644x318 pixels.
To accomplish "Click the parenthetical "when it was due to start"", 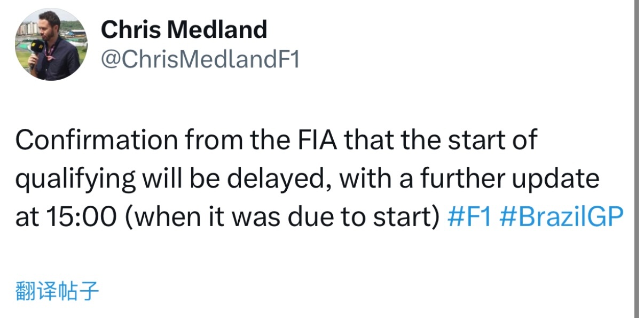I will coord(278,218).
